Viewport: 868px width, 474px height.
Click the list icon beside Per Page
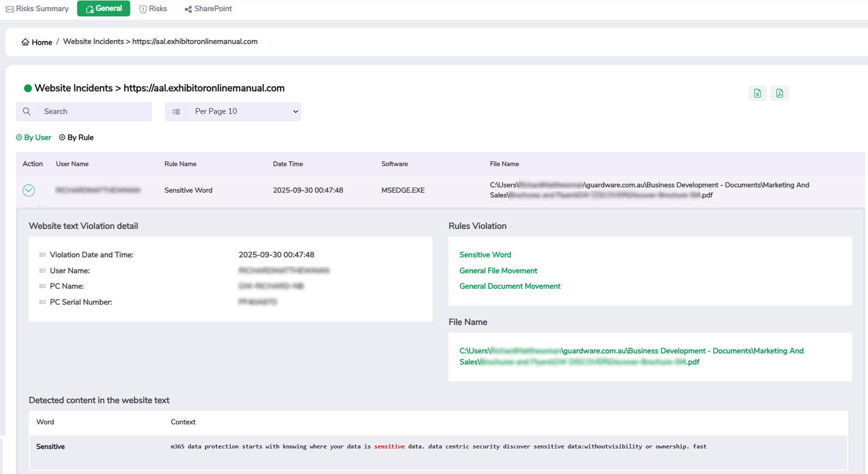coord(176,112)
